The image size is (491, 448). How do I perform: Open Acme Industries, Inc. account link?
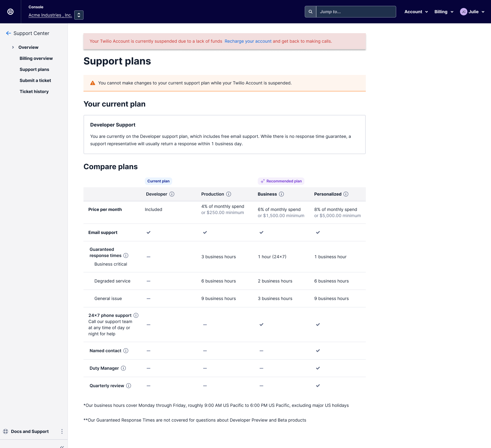[50, 15]
